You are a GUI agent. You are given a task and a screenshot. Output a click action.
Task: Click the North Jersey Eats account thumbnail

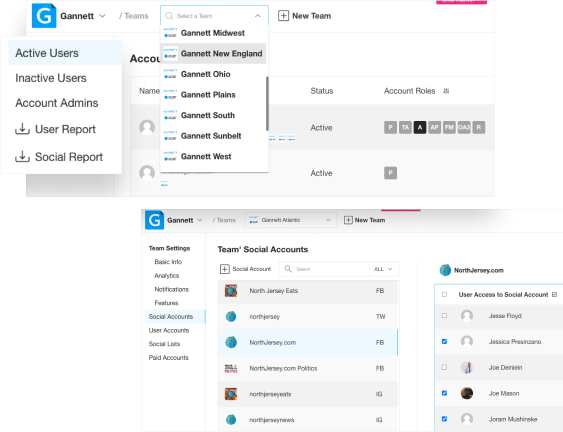(231, 291)
